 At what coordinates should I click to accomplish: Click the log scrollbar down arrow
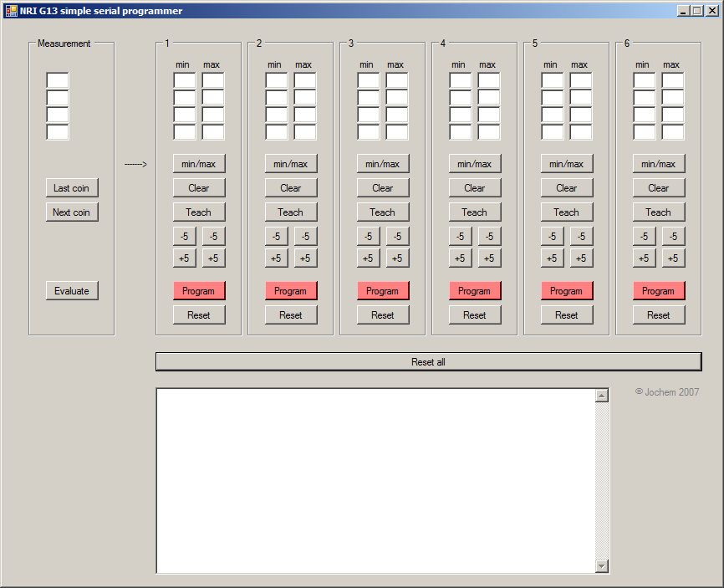(602, 566)
